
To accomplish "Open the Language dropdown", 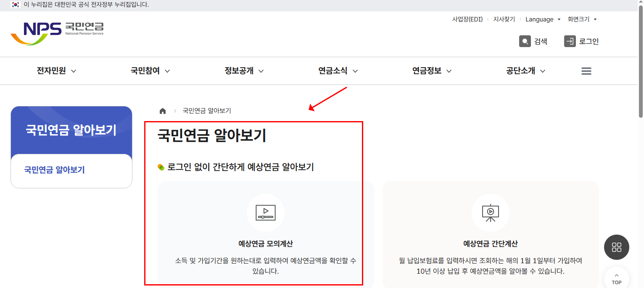I will point(543,19).
